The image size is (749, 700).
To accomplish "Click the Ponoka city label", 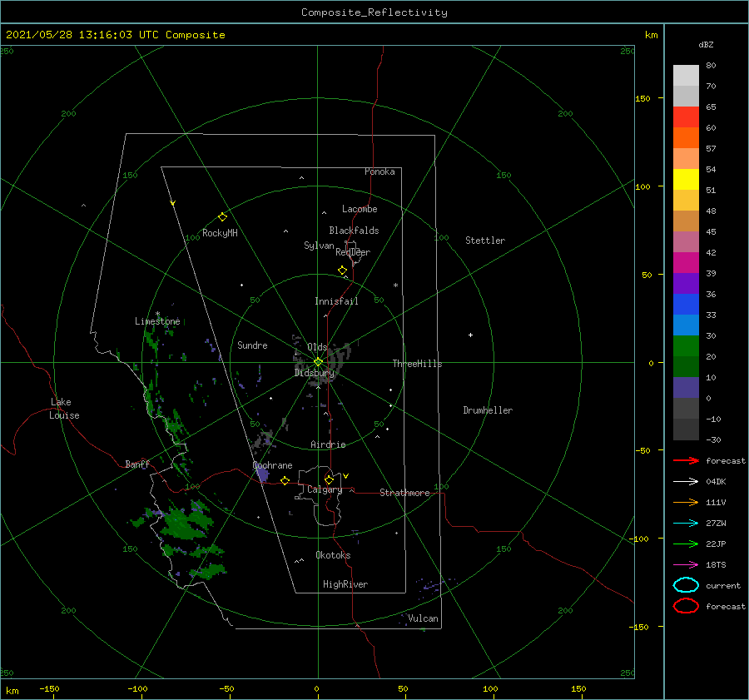I will (x=379, y=171).
